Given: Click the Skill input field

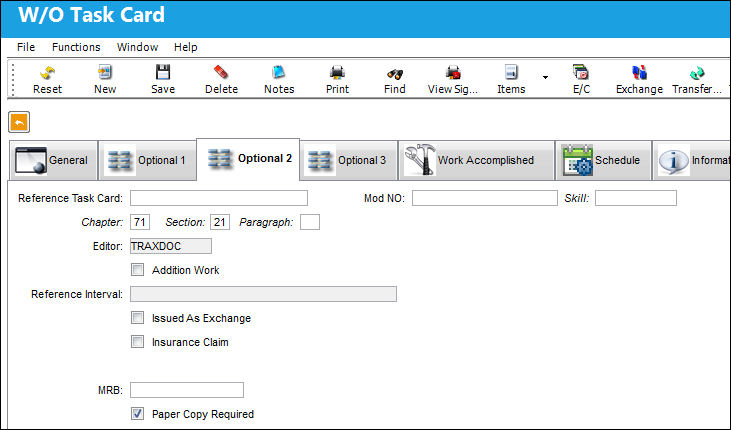Looking at the screenshot, I should (x=636, y=198).
